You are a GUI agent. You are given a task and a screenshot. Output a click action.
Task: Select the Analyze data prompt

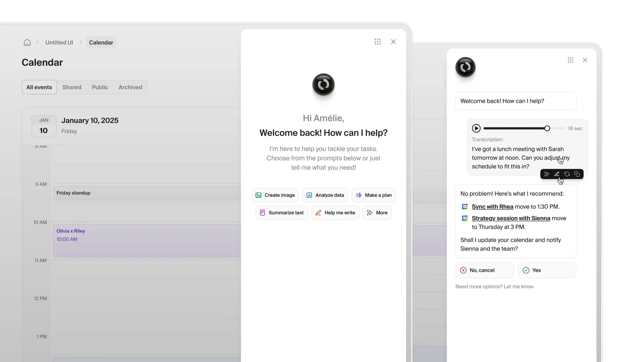[x=325, y=195]
